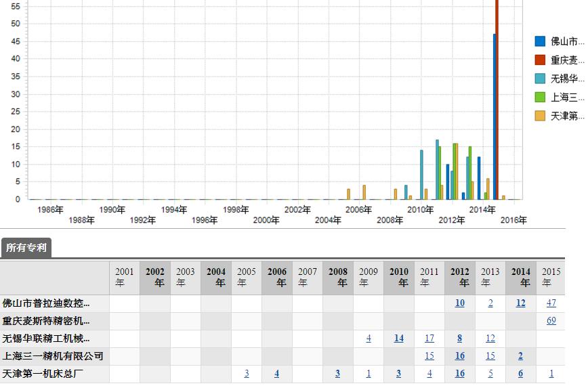Screen dimensions: 588x390
Task: Open 天津第一机床 2013 count 5
Action: tap(490, 374)
